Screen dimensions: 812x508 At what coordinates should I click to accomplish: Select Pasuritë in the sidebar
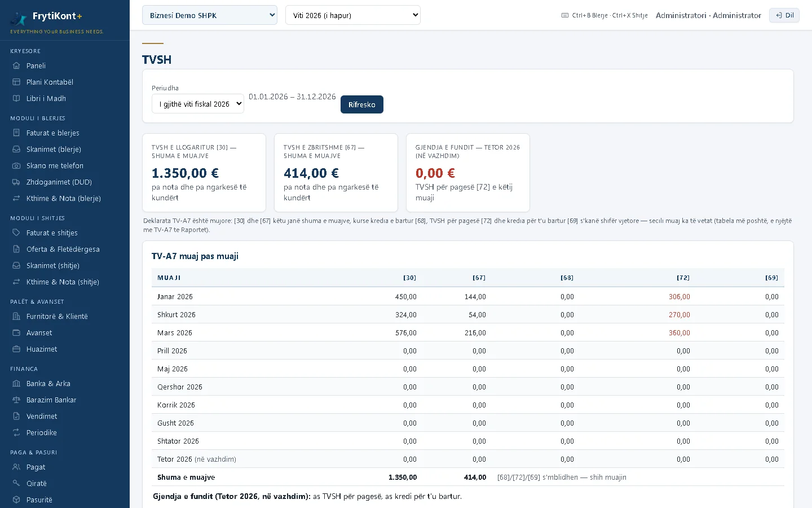click(x=39, y=500)
